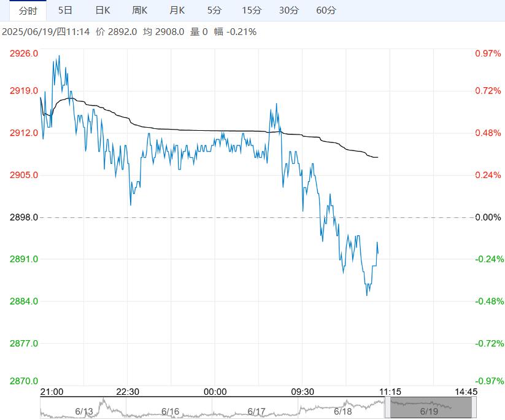Click the lowest dip of the blue price line
This screenshot has height=420, width=505.
[367, 295]
